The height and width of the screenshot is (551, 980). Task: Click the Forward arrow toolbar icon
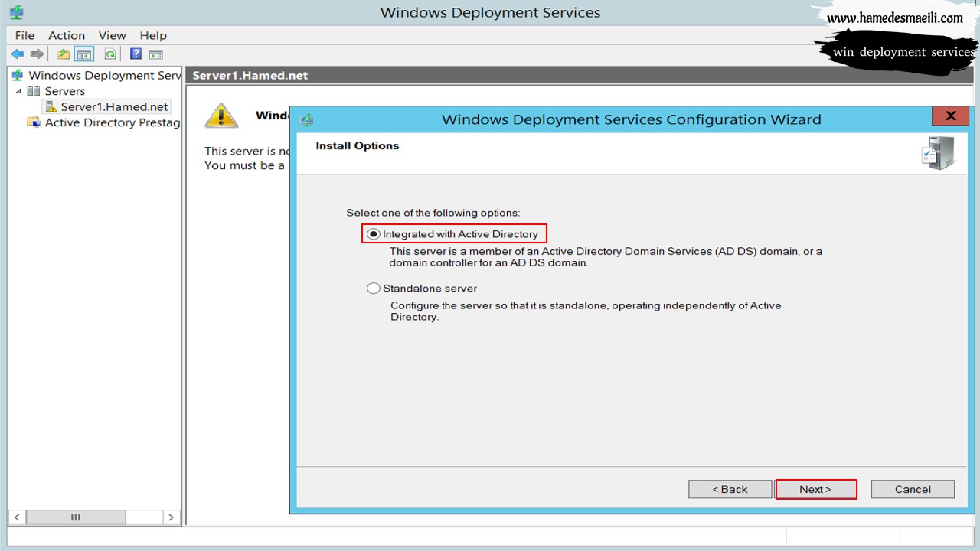[37, 54]
